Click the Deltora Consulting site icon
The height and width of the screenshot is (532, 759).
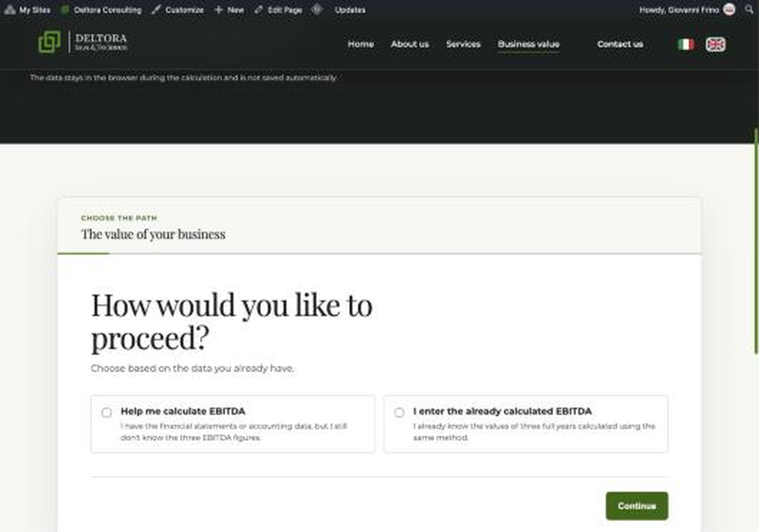click(65, 9)
